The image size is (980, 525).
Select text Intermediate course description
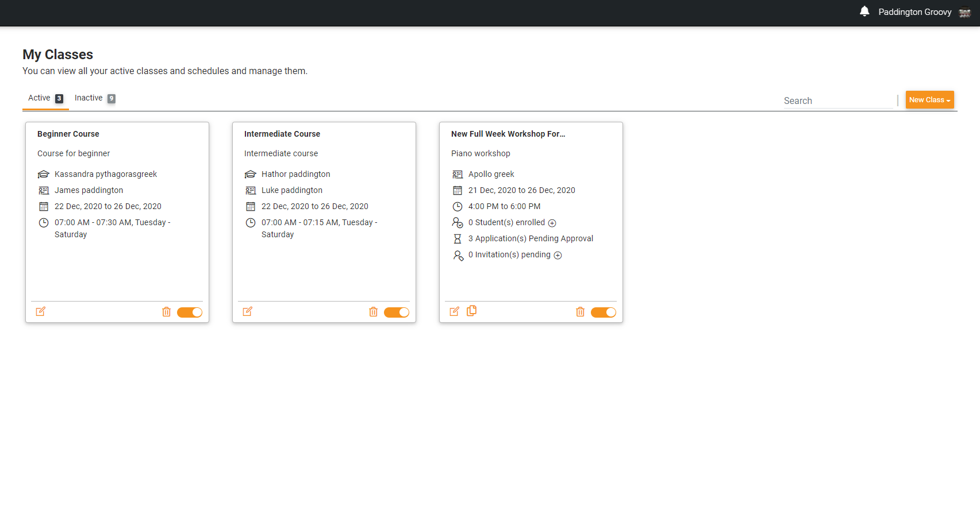coord(281,153)
